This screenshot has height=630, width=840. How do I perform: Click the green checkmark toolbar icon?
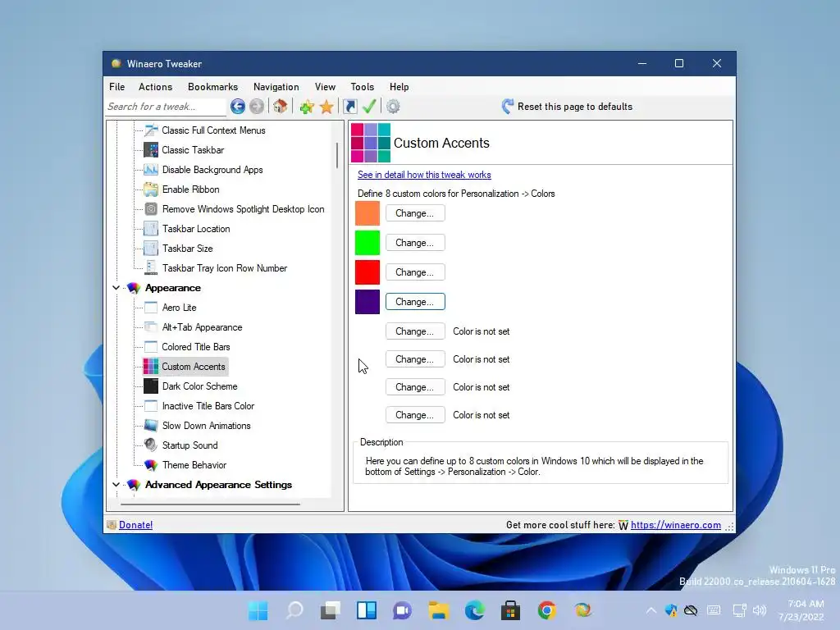point(369,107)
